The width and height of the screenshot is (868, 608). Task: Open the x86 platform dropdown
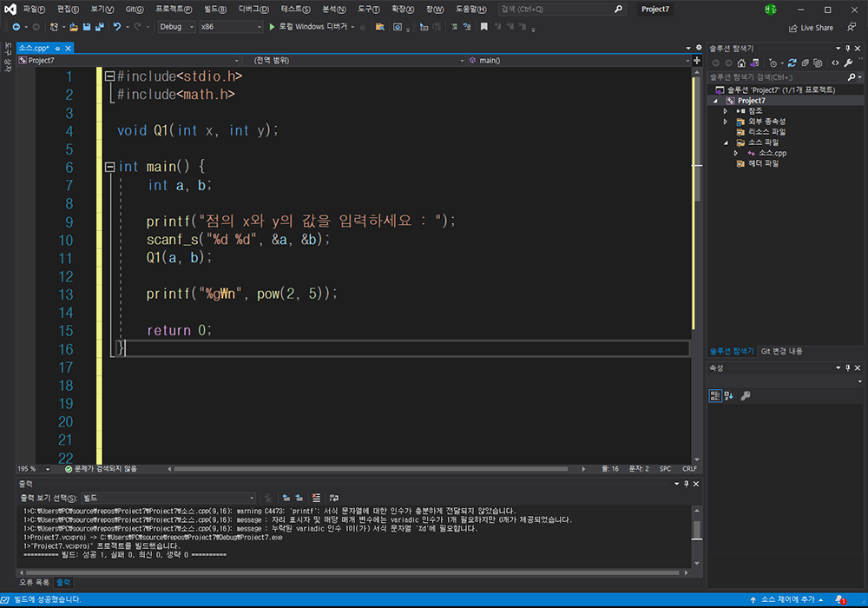coord(231,27)
